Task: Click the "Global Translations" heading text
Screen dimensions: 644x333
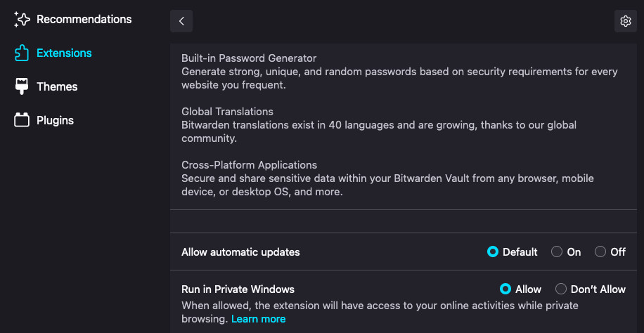Action: [x=227, y=112]
